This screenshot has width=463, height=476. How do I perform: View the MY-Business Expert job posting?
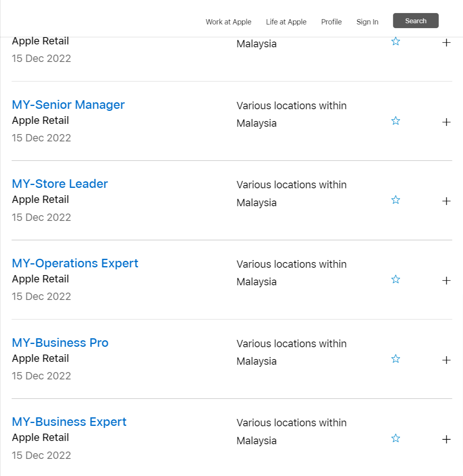coord(69,422)
